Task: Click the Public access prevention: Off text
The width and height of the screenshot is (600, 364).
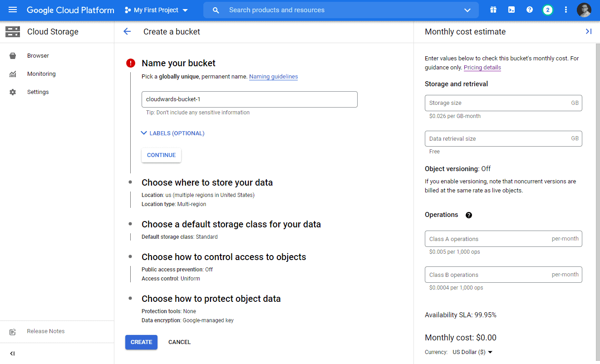Action: tap(177, 270)
